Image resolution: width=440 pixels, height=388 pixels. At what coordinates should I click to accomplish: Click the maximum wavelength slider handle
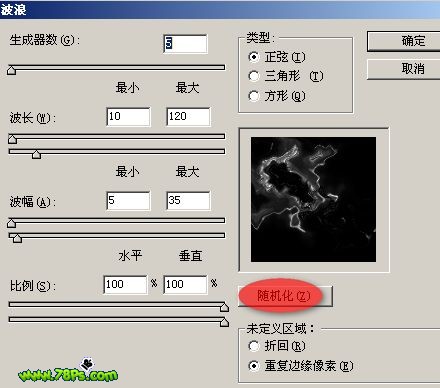point(36,154)
